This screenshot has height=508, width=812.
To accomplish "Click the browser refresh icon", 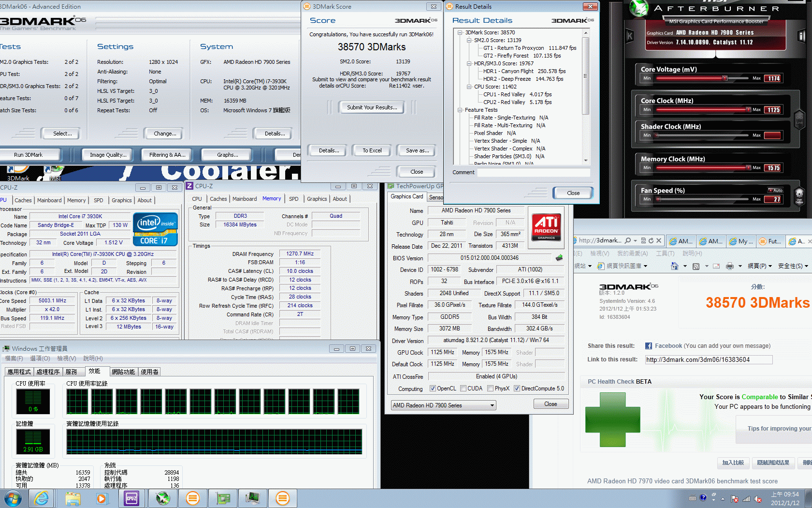I will click(x=651, y=240).
